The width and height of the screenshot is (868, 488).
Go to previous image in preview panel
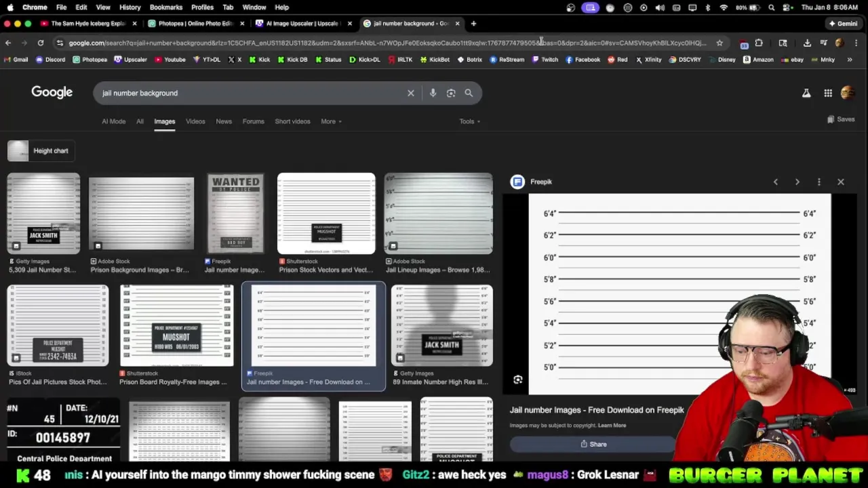[x=776, y=182]
